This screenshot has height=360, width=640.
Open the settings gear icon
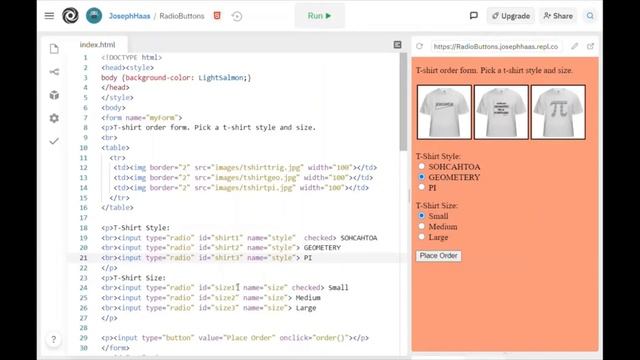[x=54, y=118]
